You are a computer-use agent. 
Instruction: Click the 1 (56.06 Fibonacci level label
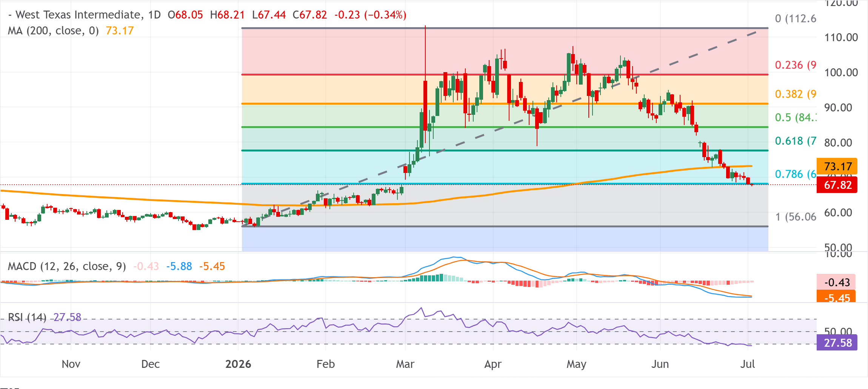pos(796,217)
